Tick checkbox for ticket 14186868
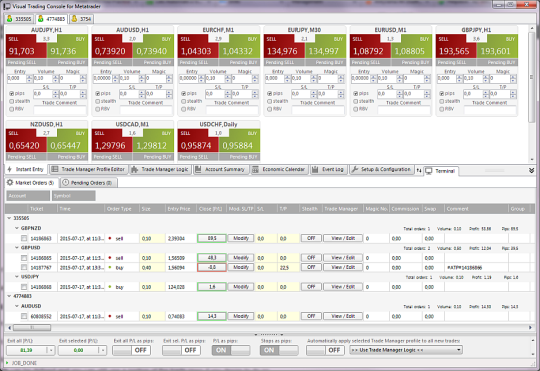The height and width of the screenshot is (371, 540). tap(24, 287)
